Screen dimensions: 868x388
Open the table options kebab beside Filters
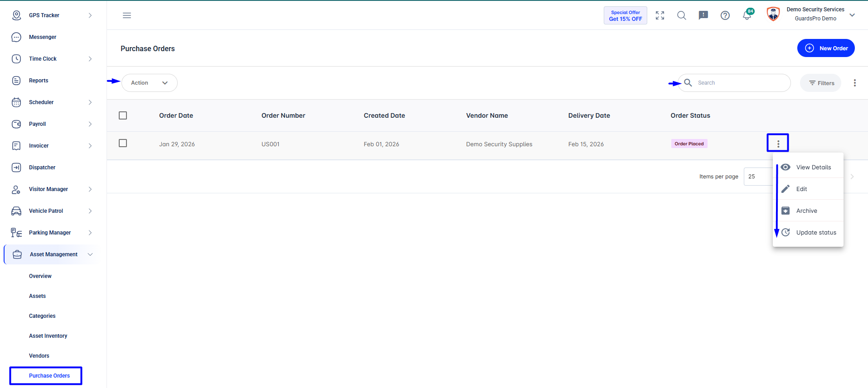coord(855,83)
